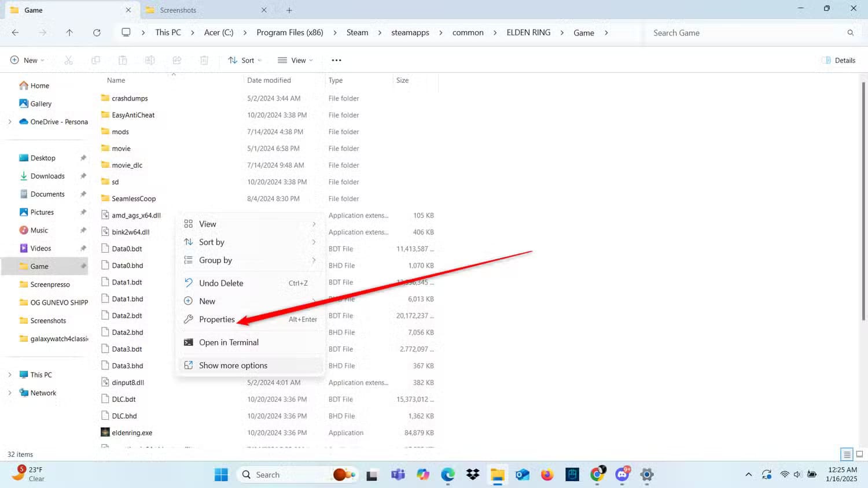Viewport: 868px width, 488px height.
Task: Click Program Files (x86) breadcrumb
Action: [x=290, y=33]
